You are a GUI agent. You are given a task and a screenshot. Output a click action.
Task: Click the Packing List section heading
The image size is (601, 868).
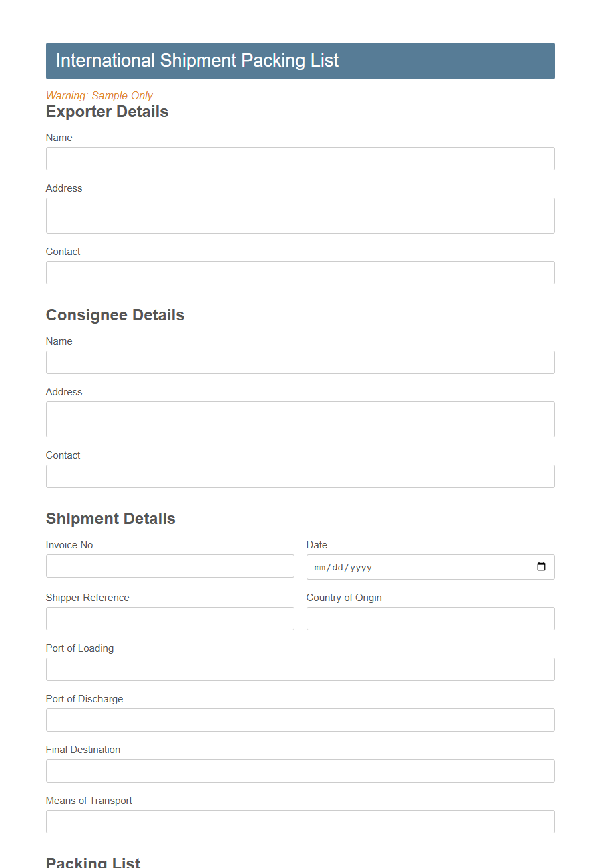click(93, 863)
